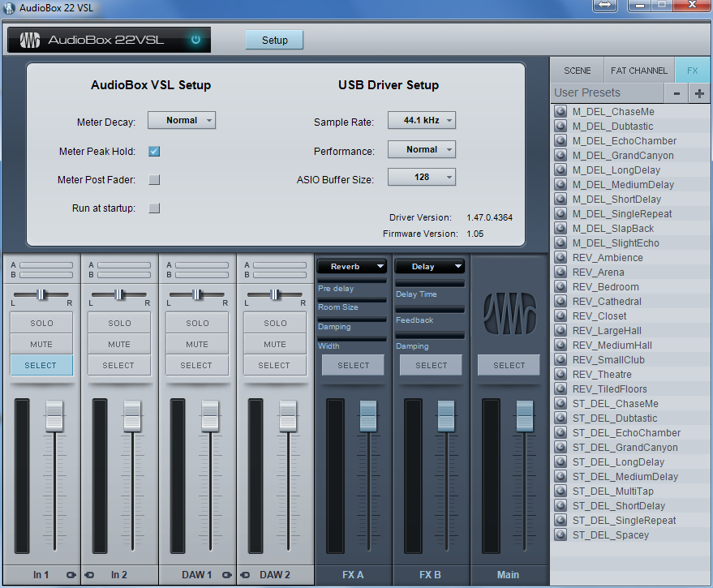Switch to the SCENE tab
Viewport: 713px width, 588px height.
tap(578, 71)
